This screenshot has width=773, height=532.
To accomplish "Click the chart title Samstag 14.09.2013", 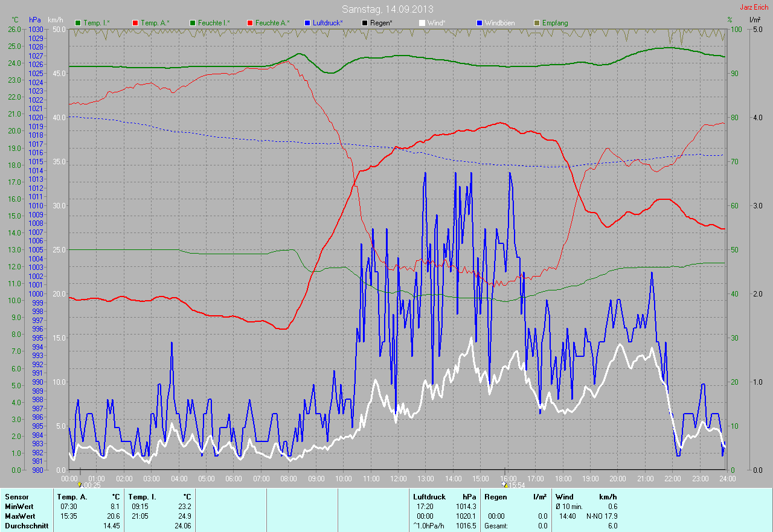I will click(x=387, y=9).
